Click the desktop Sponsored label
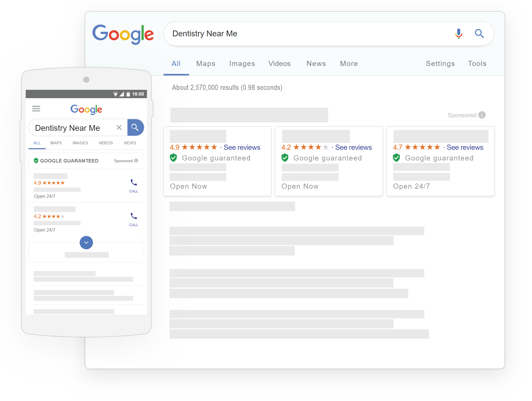 click(462, 115)
